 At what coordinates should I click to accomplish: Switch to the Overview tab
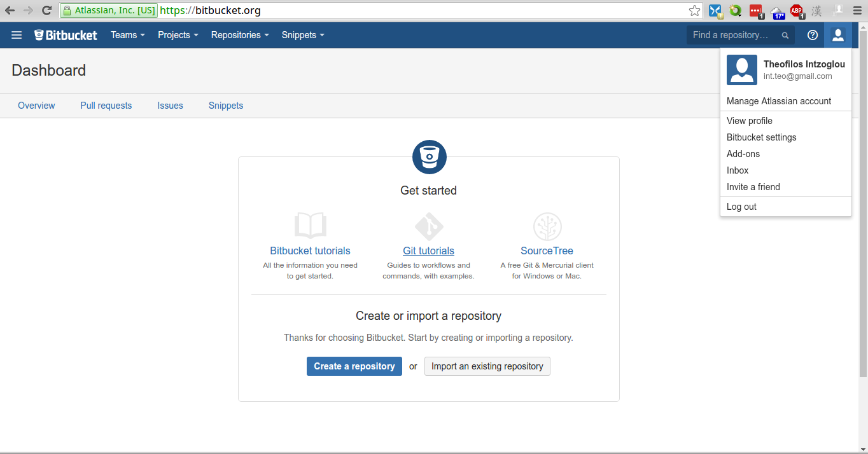point(36,106)
